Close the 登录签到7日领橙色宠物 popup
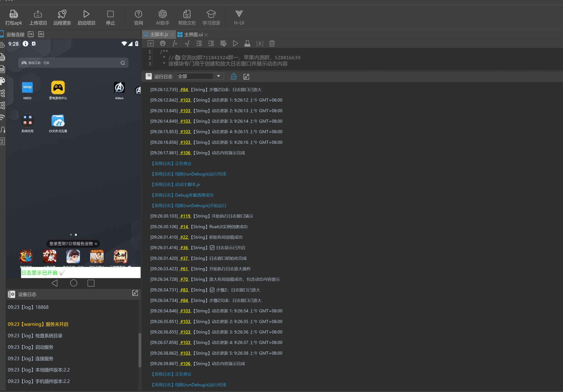The image size is (563, 392). pyautogui.click(x=96, y=244)
